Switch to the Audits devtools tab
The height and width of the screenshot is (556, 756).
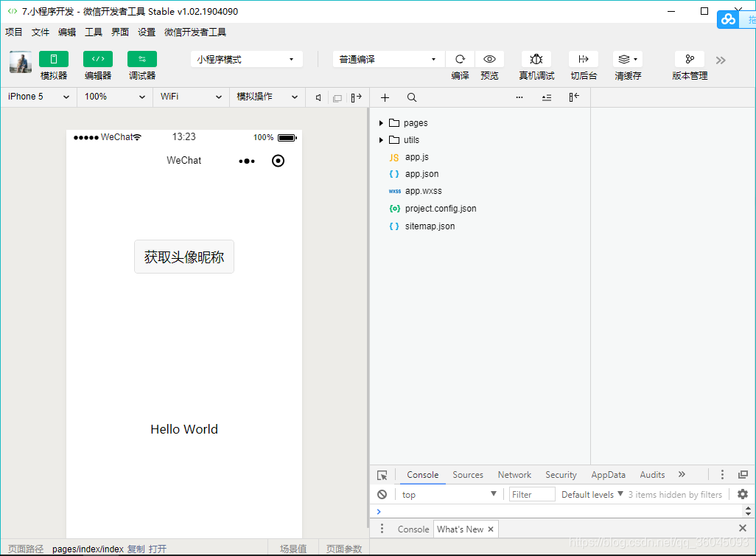[x=652, y=475]
